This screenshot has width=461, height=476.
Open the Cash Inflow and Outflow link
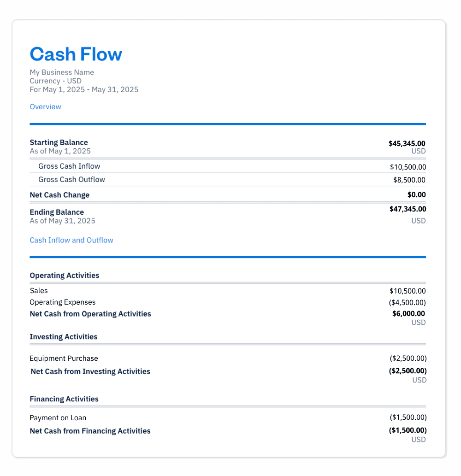click(71, 240)
